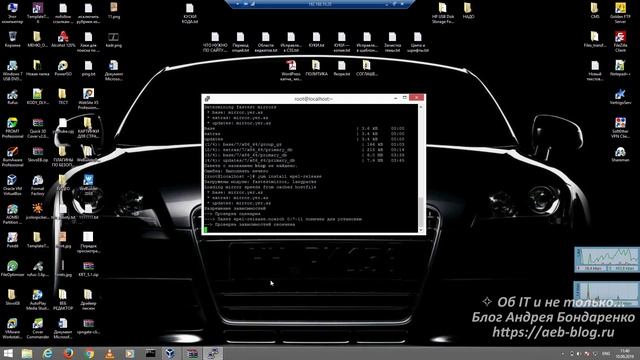Open Firefox from the taskbar

click(x=68, y=353)
